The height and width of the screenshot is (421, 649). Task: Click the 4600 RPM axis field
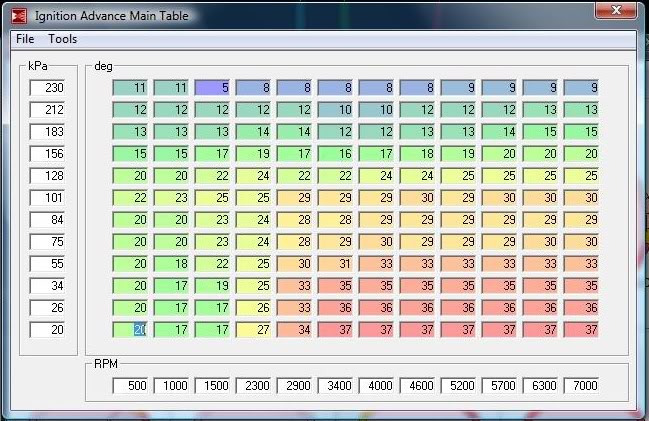click(417, 385)
